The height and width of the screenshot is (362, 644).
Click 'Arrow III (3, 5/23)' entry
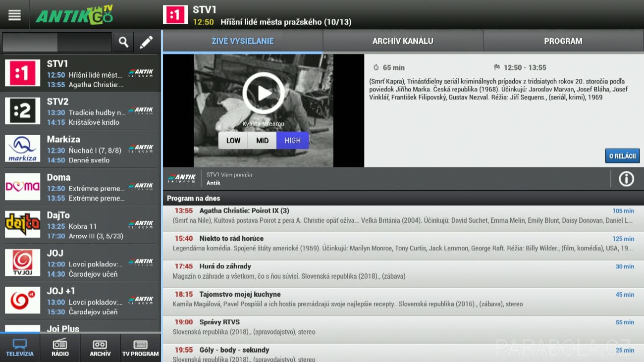[x=96, y=236]
